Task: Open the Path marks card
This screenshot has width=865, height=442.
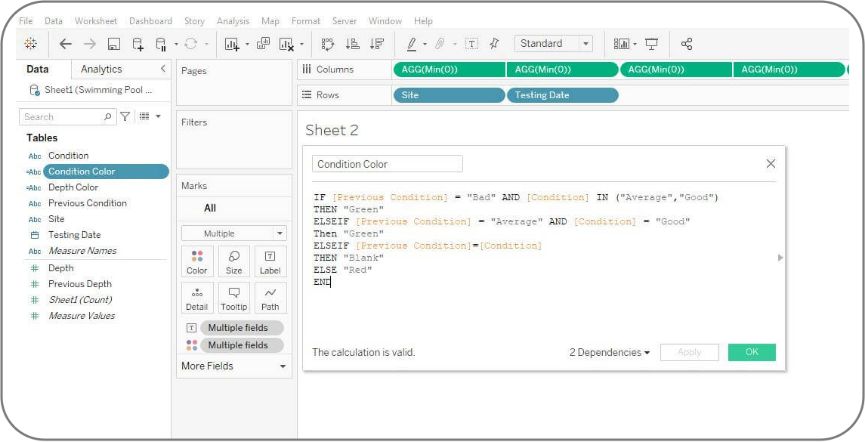Action: [270, 298]
